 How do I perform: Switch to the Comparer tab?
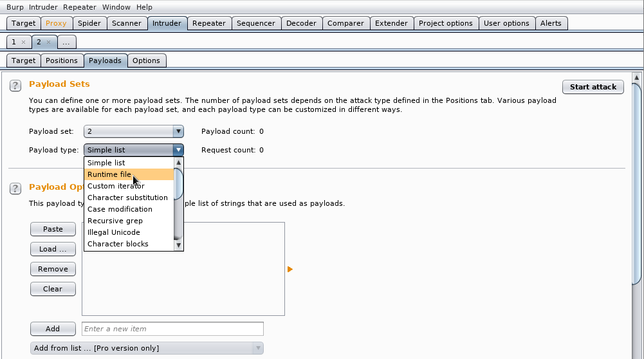click(x=345, y=23)
